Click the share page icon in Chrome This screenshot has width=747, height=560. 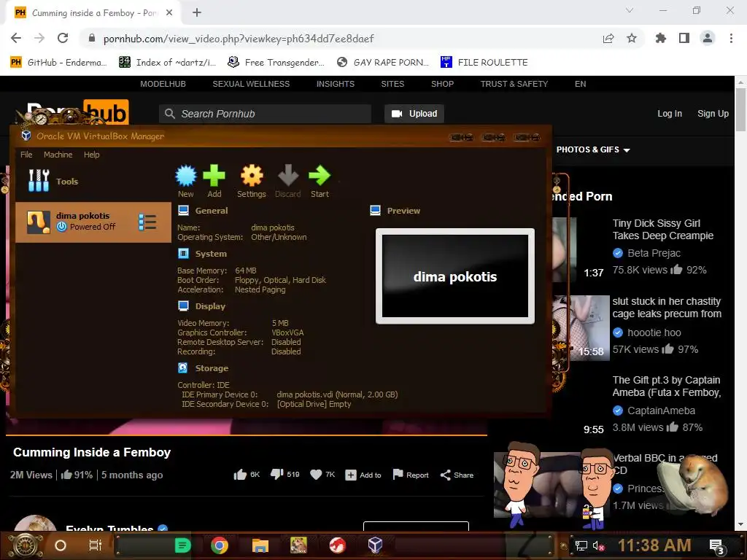pyautogui.click(x=608, y=38)
